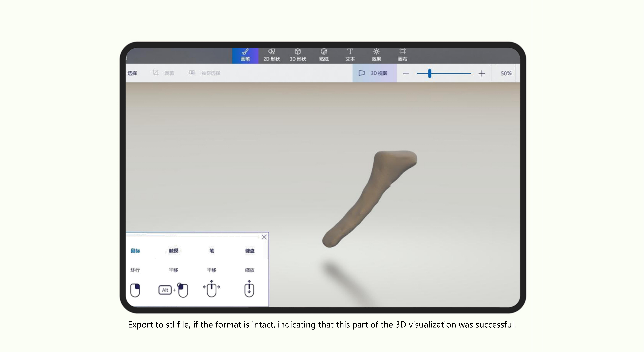Click the Select (选择) button
This screenshot has height=352, width=644.
(x=132, y=73)
